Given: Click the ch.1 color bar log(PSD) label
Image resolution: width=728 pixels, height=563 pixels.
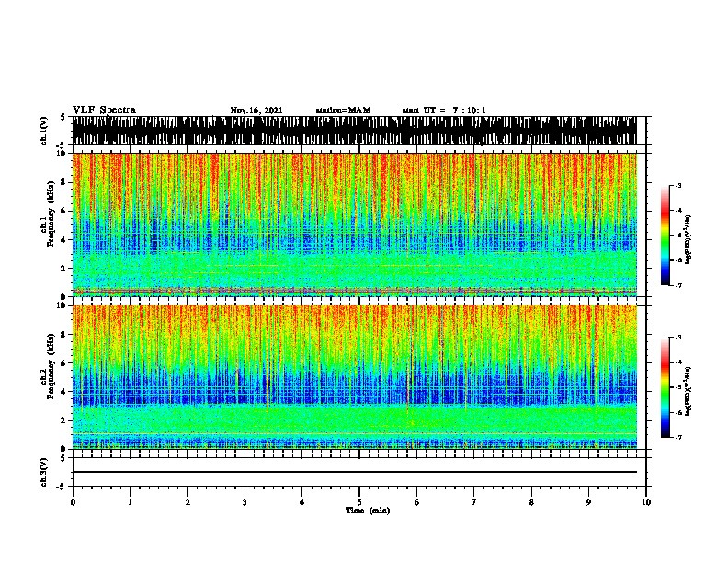Looking at the screenshot, I should coord(688,240).
